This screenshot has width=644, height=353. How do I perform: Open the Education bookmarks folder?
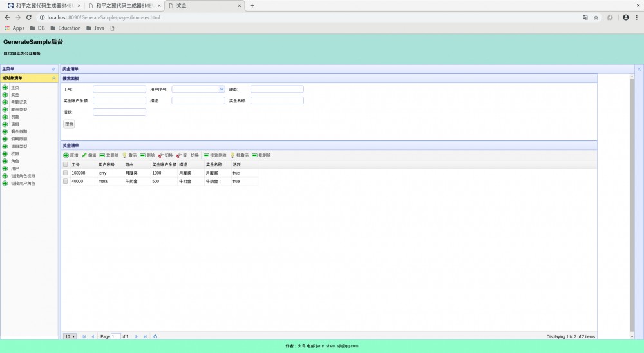pos(66,28)
